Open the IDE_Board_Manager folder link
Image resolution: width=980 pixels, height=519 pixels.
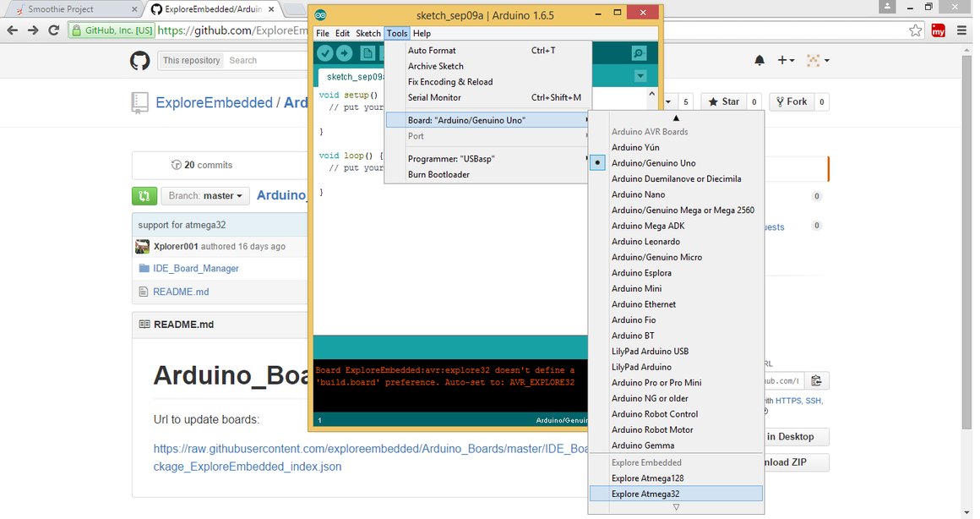196,268
